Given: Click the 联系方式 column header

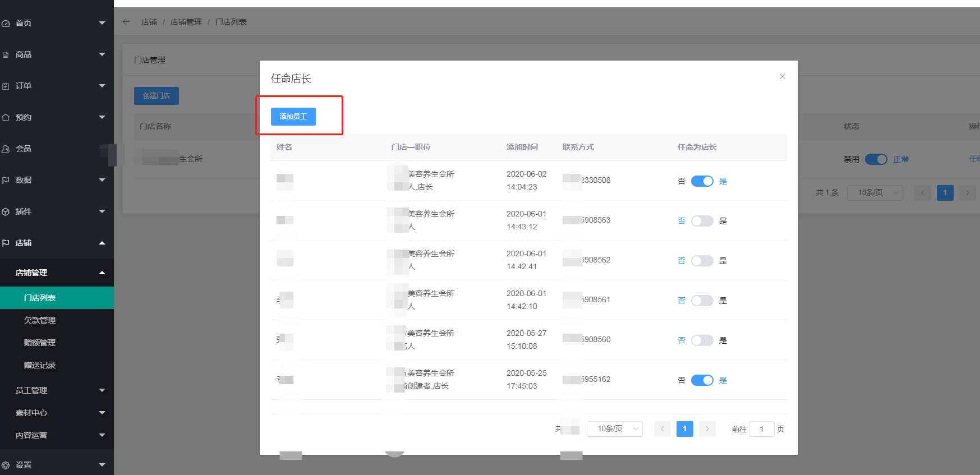Looking at the screenshot, I should click(578, 147).
